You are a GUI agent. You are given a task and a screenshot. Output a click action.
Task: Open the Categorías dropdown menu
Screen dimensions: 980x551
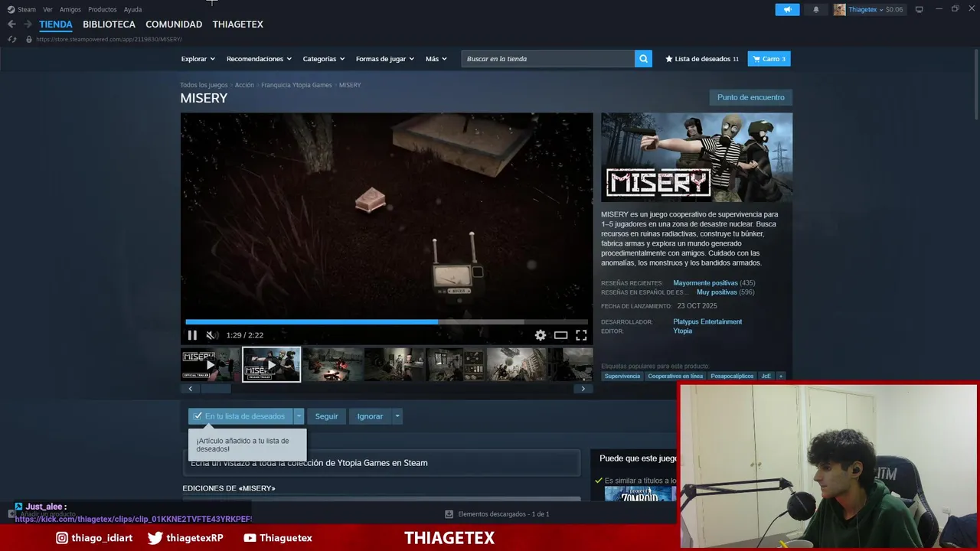pyautogui.click(x=323, y=59)
